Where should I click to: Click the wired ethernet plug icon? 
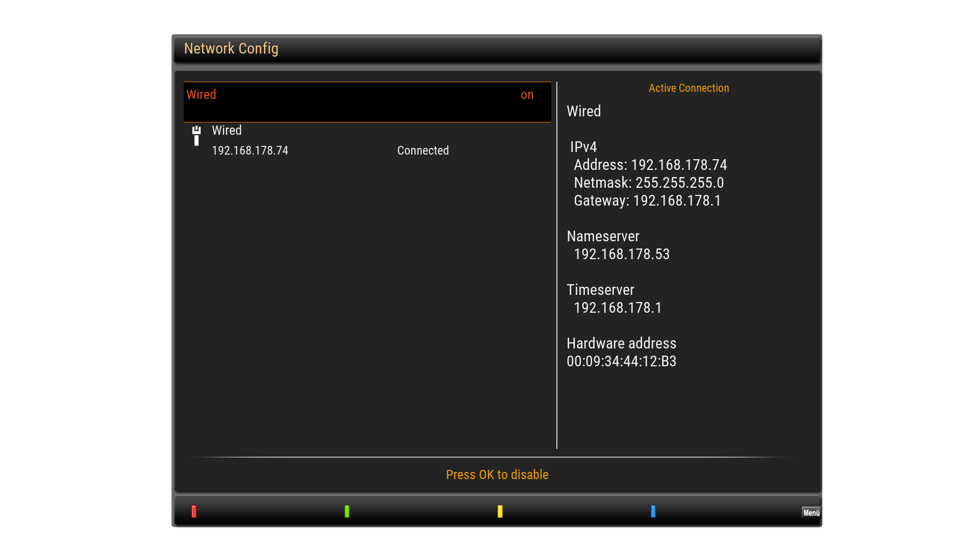pyautogui.click(x=197, y=136)
